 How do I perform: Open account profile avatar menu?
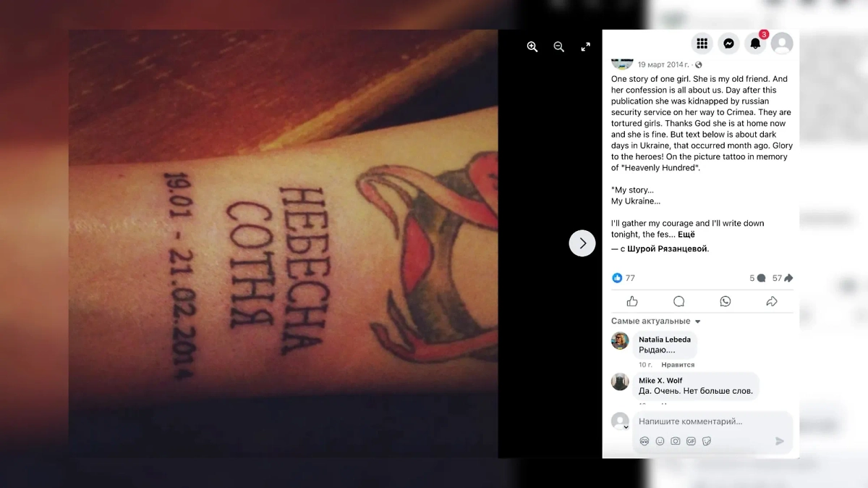782,43
